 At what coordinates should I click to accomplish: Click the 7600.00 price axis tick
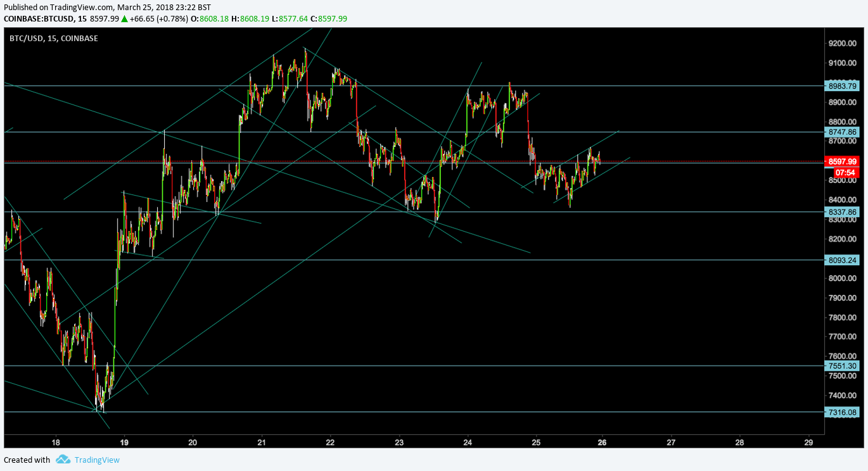tap(842, 356)
